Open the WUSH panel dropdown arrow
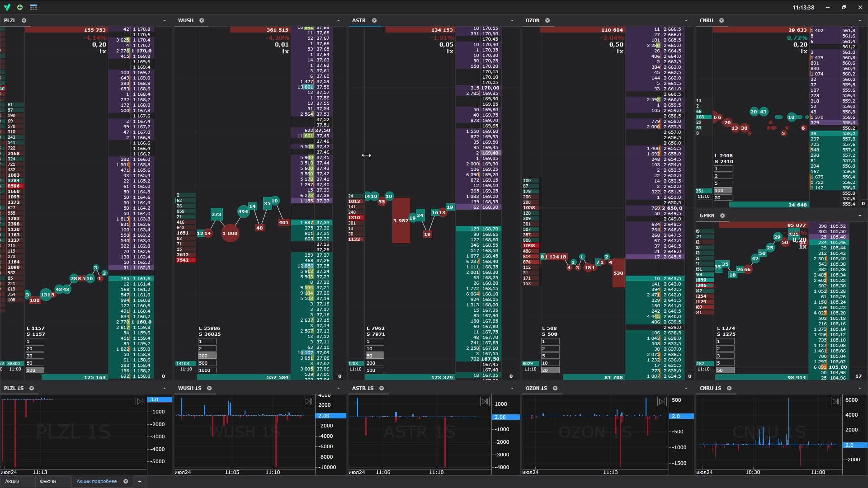 (x=338, y=20)
